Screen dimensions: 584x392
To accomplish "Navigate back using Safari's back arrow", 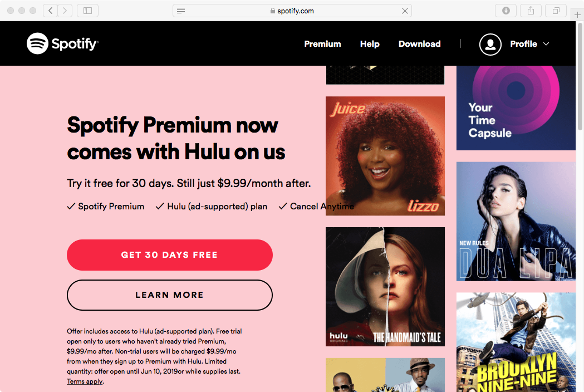I will 50,10.
